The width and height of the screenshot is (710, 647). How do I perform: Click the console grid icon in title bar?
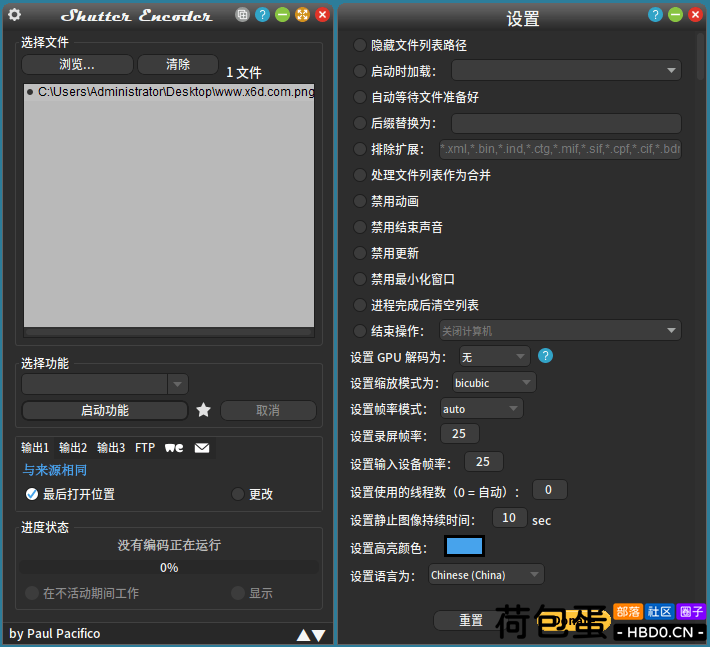(x=242, y=15)
